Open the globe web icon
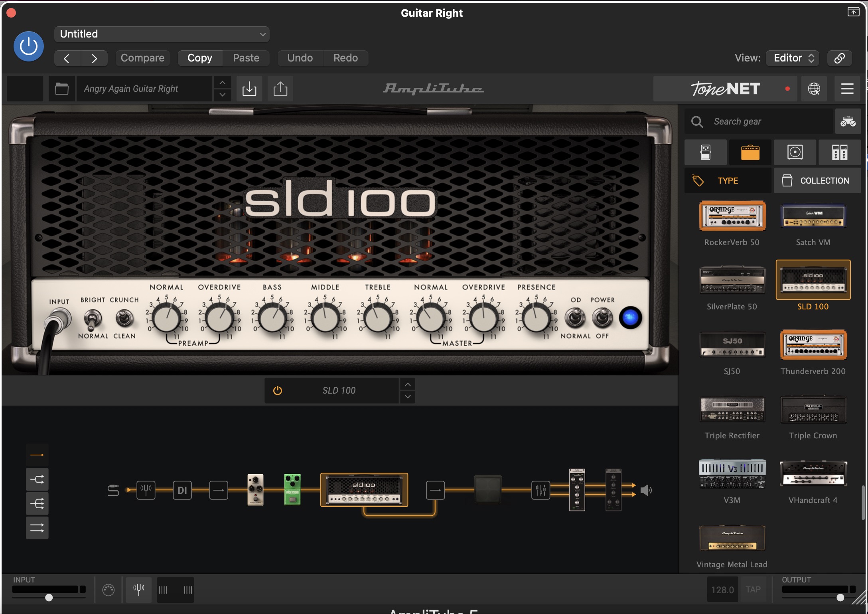The width and height of the screenshot is (868, 614). pos(814,89)
